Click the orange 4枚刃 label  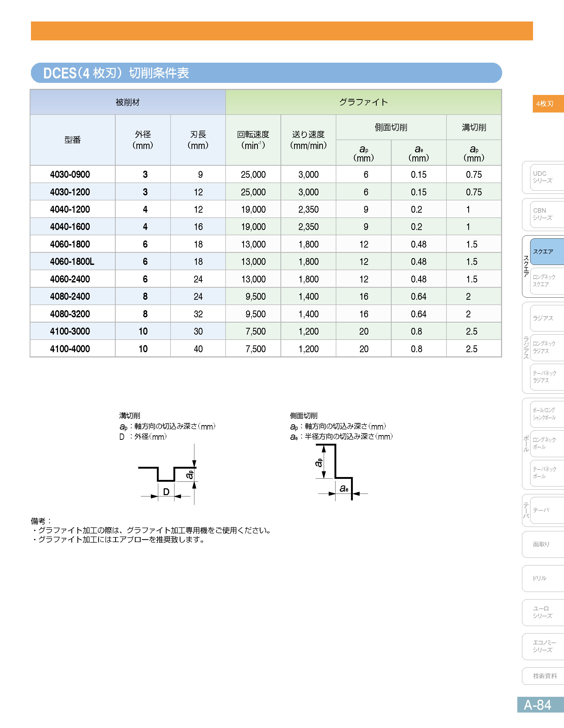tap(548, 104)
